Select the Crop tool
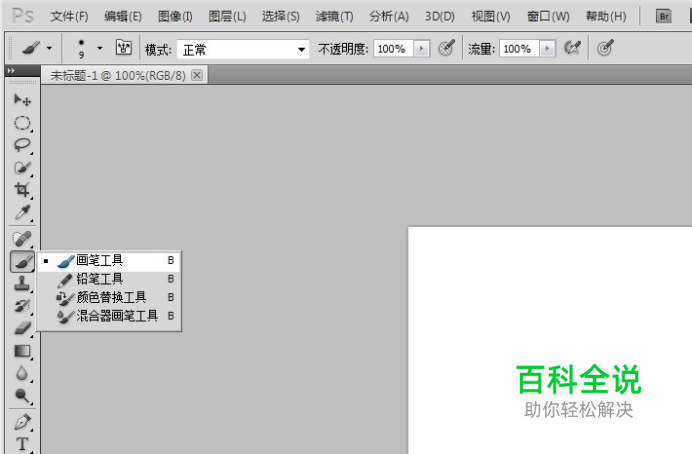 click(22, 190)
